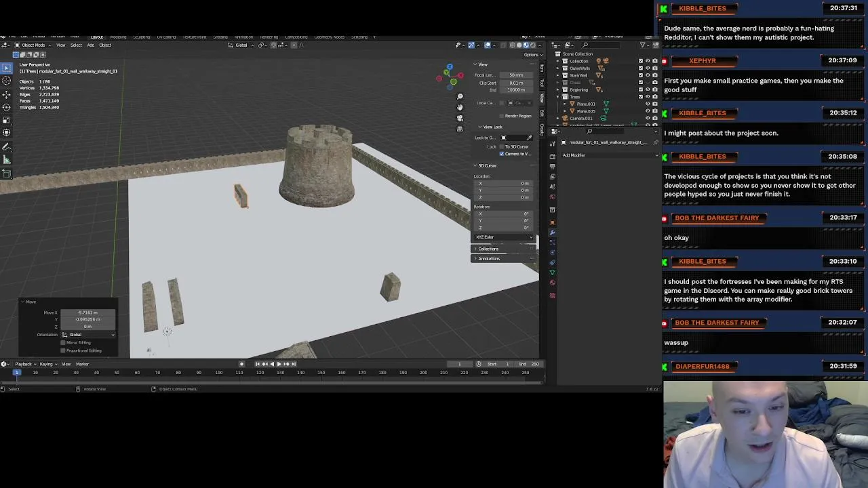Open the Modifiers wrench properties tab
868x488 pixels.
point(553,232)
